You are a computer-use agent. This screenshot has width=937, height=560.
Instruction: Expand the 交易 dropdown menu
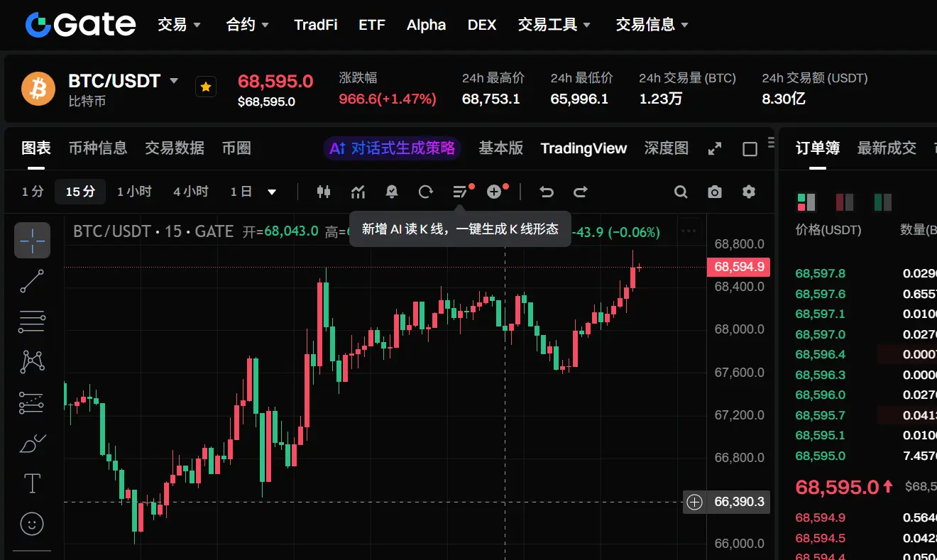pos(179,25)
